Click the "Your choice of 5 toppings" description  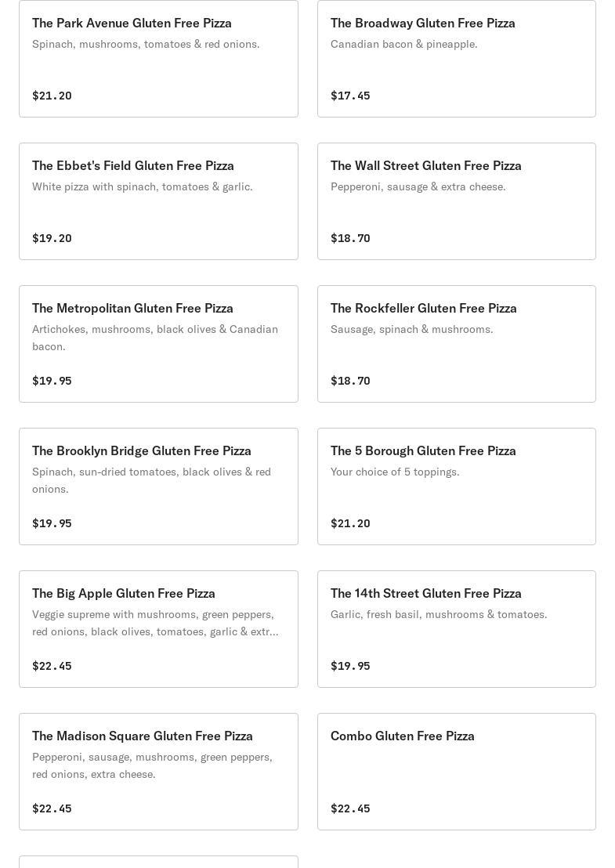pos(395,472)
